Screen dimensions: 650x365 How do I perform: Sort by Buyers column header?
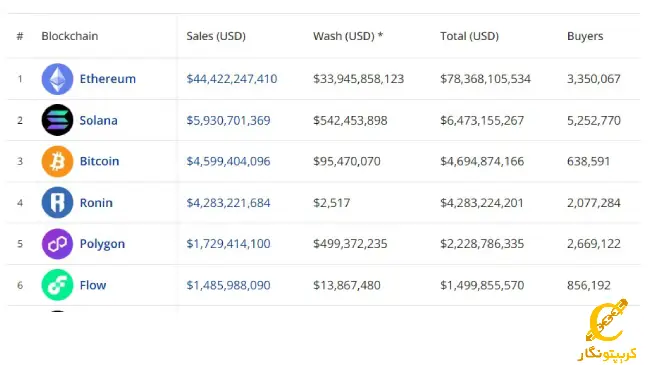pyautogui.click(x=585, y=36)
